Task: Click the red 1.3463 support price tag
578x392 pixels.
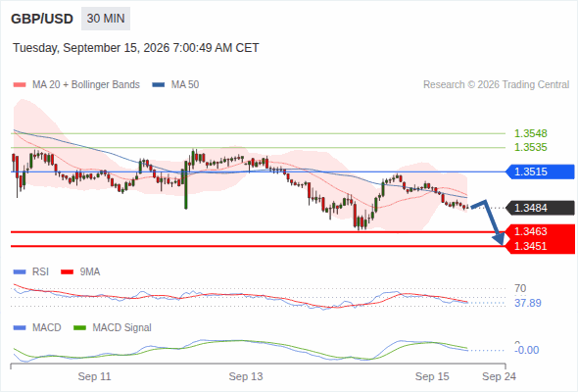Action: (x=540, y=231)
